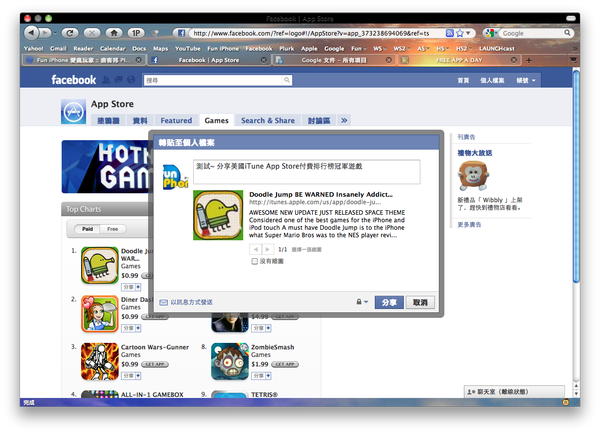Click the browser URL address field
Viewport: 600px width, 434px height.
tap(318, 33)
